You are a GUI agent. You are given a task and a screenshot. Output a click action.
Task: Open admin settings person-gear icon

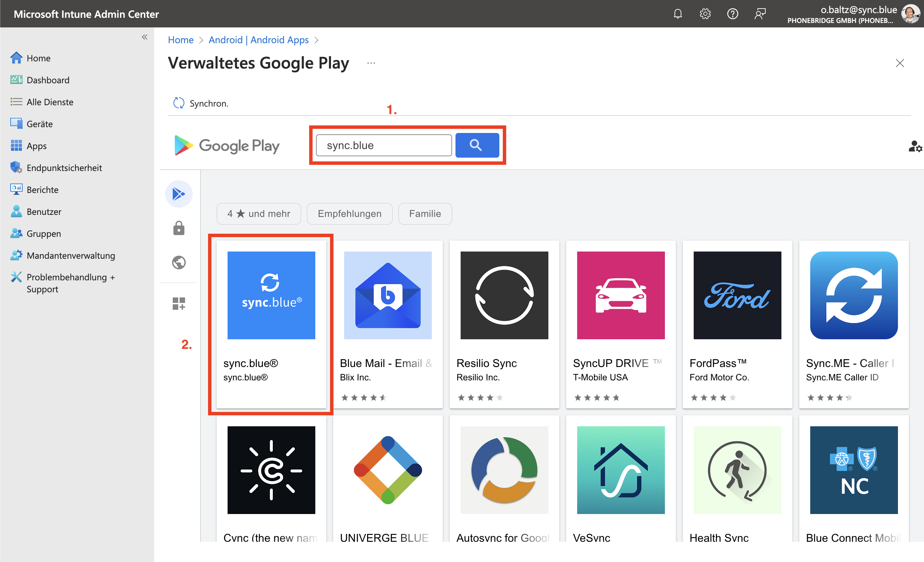[915, 146]
